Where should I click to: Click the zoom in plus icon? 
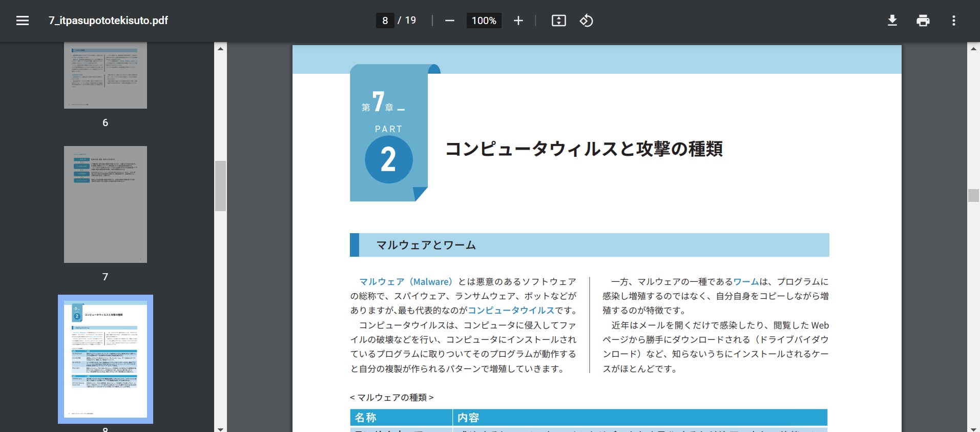tap(518, 20)
